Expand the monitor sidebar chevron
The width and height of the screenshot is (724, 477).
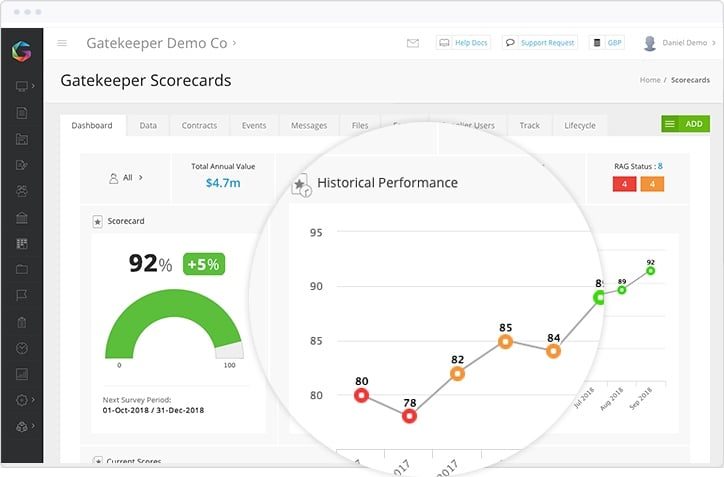click(x=33, y=86)
